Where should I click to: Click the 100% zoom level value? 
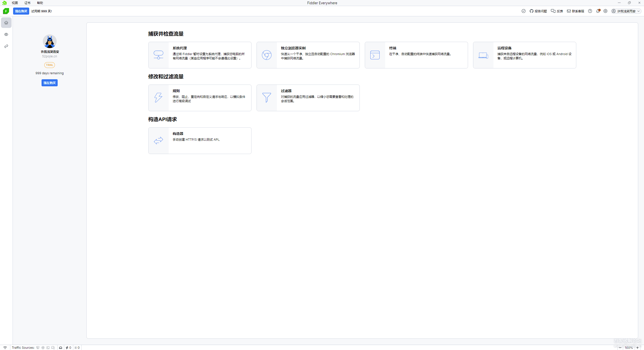pyautogui.click(x=628, y=347)
